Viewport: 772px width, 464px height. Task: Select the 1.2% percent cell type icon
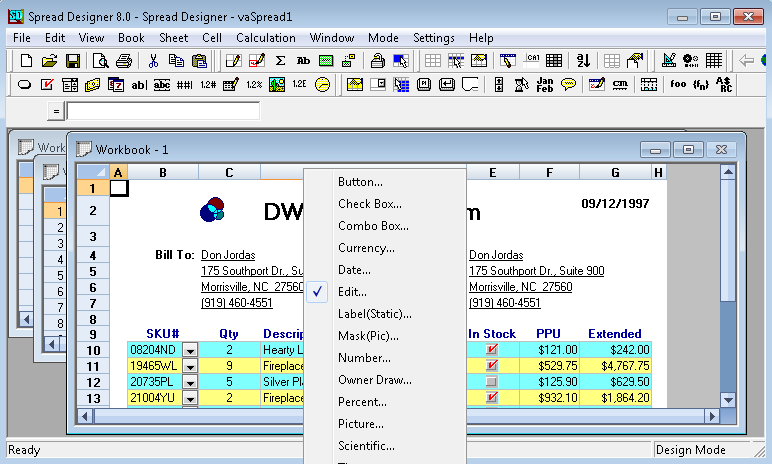pyautogui.click(x=254, y=85)
